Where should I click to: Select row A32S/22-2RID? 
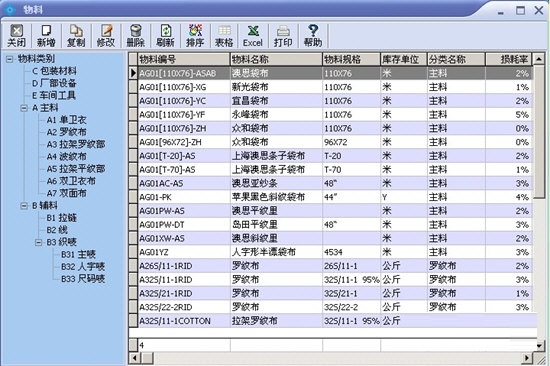tap(335, 307)
